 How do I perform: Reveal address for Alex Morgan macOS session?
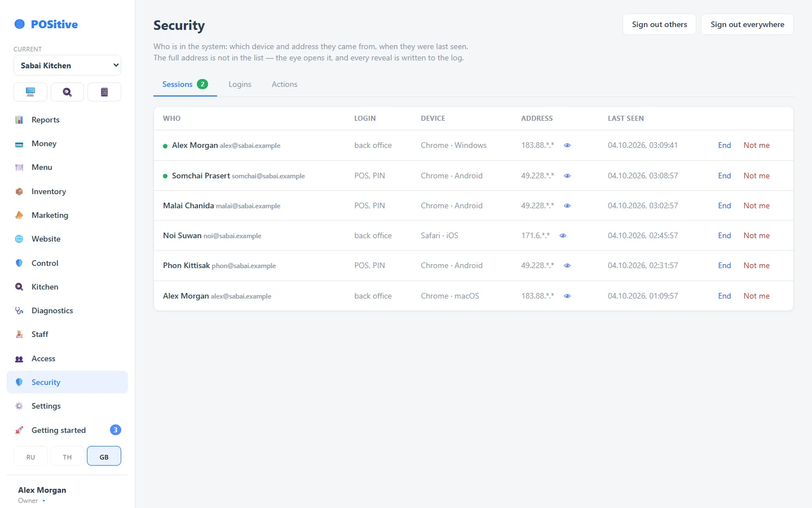(x=567, y=296)
